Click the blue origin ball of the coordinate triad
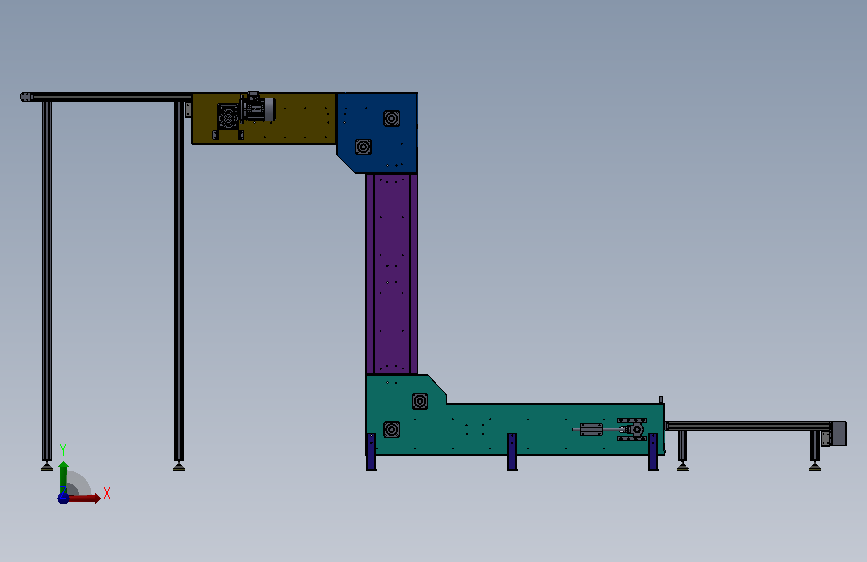 click(x=63, y=498)
